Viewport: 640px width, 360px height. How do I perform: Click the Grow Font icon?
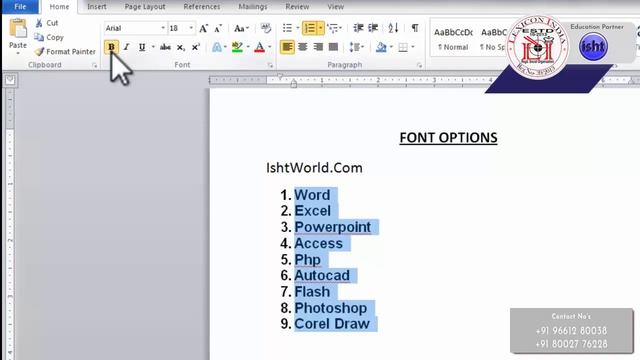pyautogui.click(x=203, y=28)
